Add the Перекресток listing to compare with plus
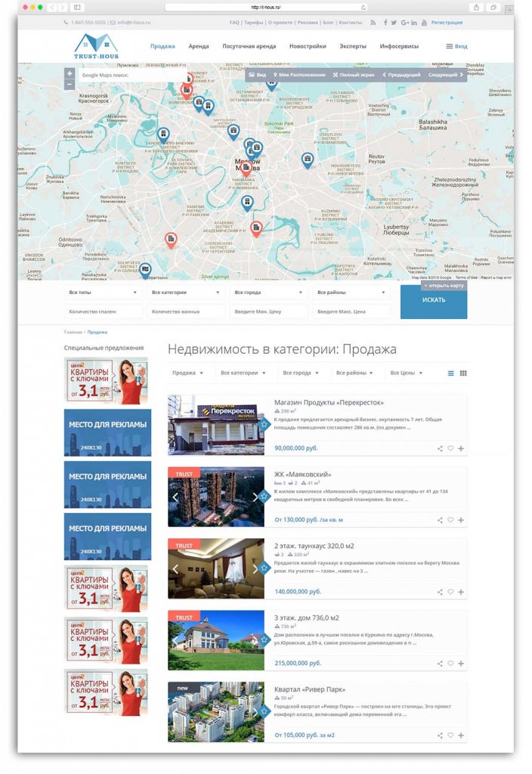532x774 pixels. tap(461, 449)
